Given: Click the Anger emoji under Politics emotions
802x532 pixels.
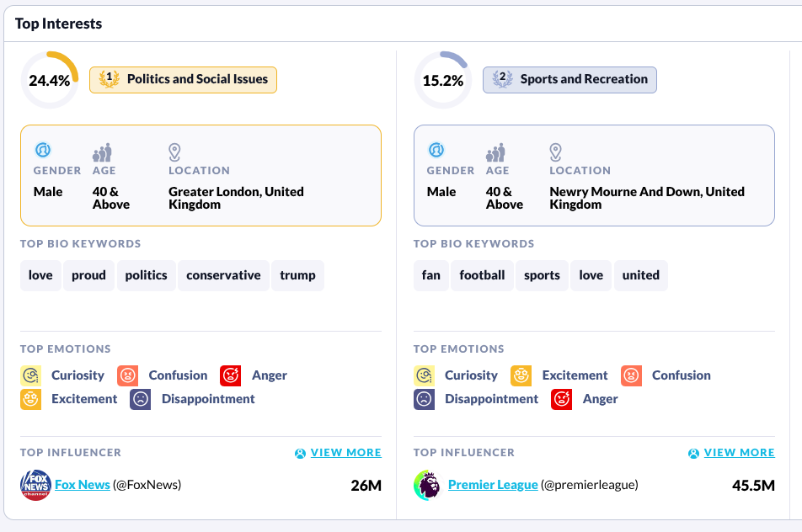Looking at the screenshot, I should pos(231,375).
